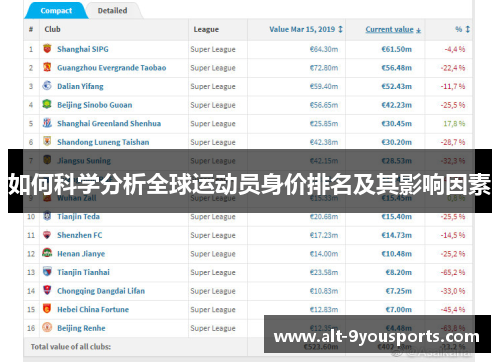
Task: Select Hebei China Fortune change -45,4 %
Action: 453,310
